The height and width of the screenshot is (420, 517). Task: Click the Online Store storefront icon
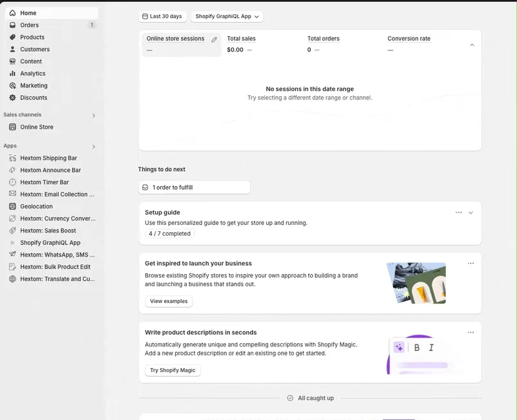click(x=12, y=127)
